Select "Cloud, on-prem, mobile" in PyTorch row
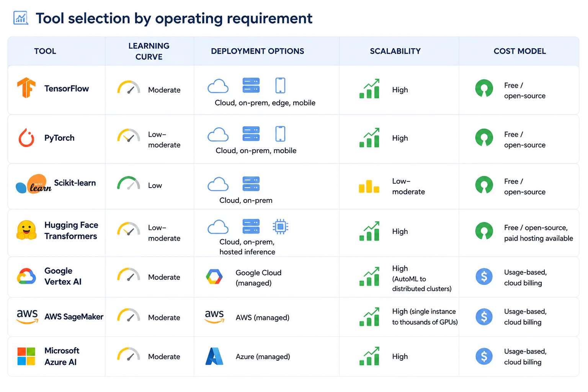This screenshot has width=588, height=392. 256,150
